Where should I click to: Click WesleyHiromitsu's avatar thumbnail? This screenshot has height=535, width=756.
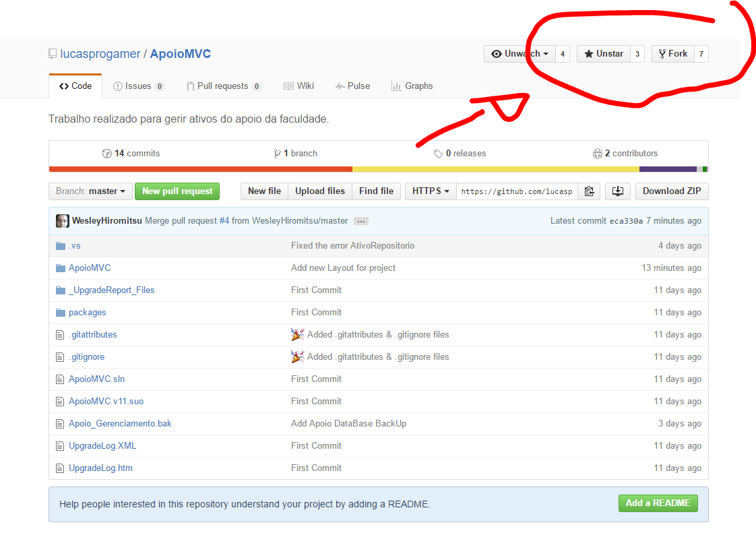click(x=62, y=221)
